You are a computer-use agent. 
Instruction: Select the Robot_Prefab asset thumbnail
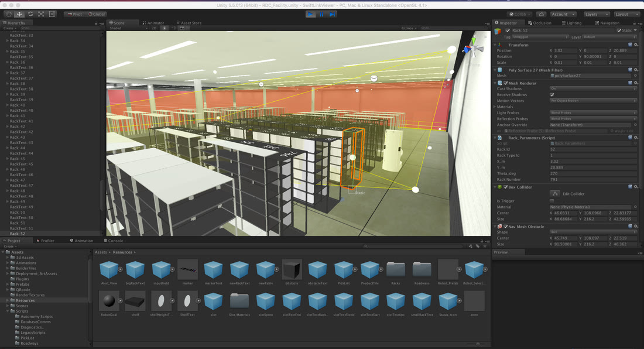[448, 269]
